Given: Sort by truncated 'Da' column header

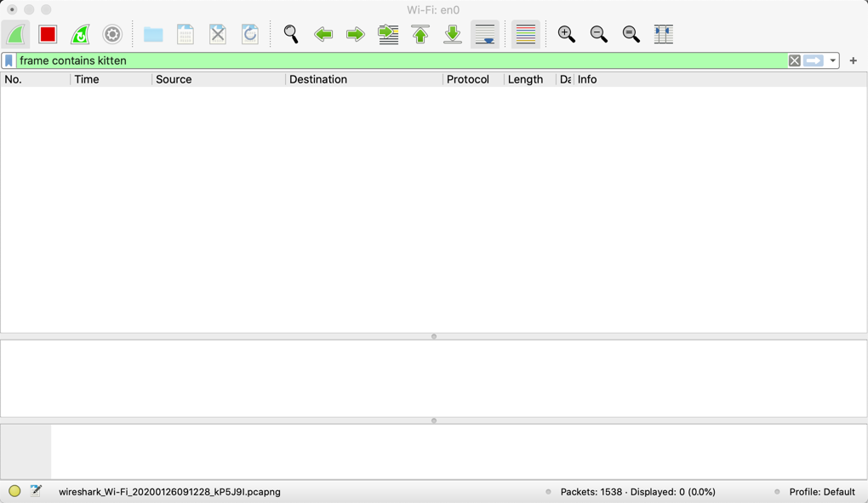Looking at the screenshot, I should point(565,80).
